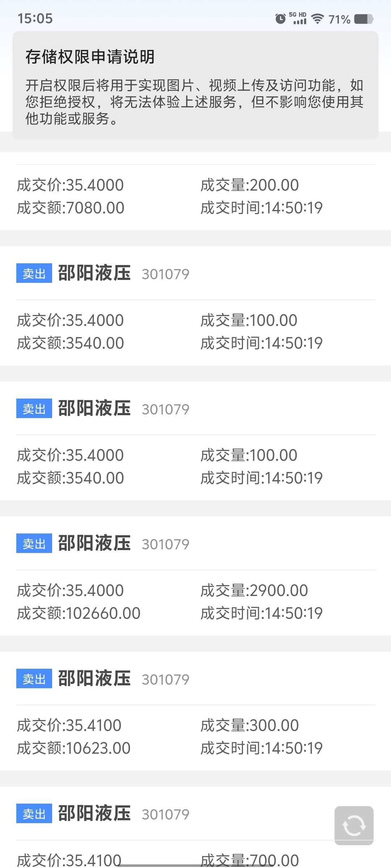Image resolution: width=391 pixels, height=868 pixels.
Task: Tap the 15:05 clock in status bar
Action: [x=35, y=18]
